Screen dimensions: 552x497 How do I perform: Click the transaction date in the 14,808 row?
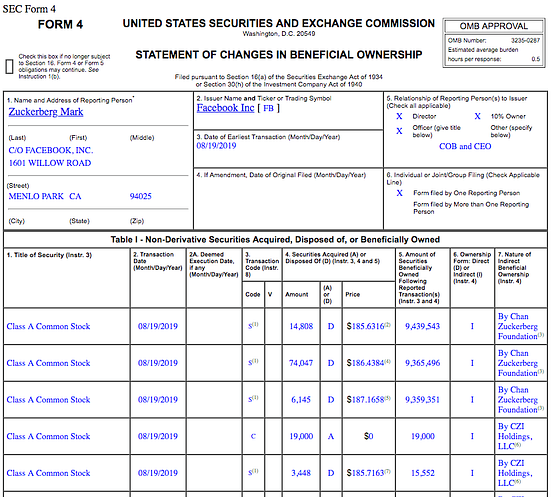coord(158,326)
